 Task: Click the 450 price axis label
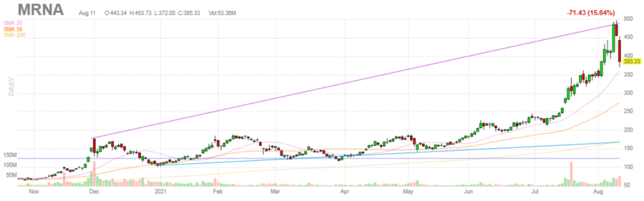tap(628, 38)
